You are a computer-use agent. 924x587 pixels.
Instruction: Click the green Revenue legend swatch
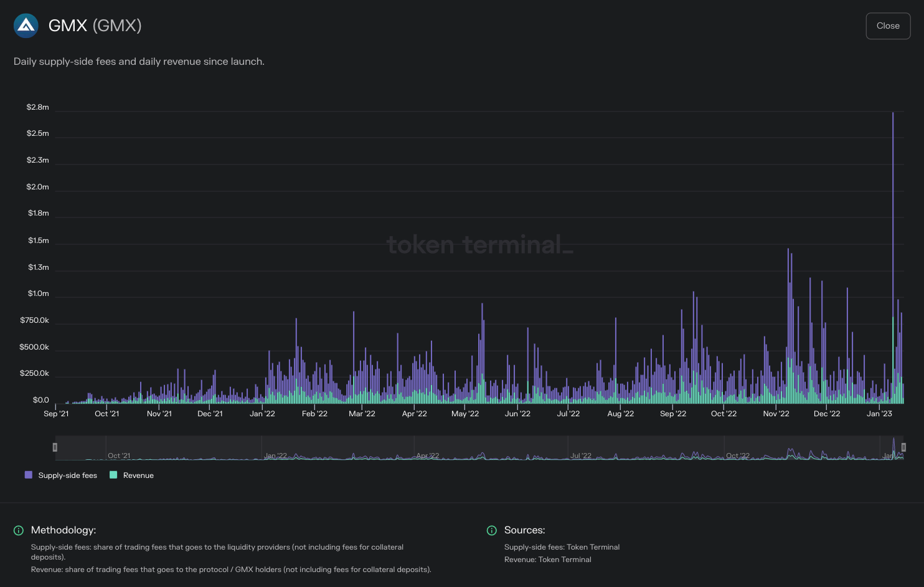pyautogui.click(x=113, y=475)
